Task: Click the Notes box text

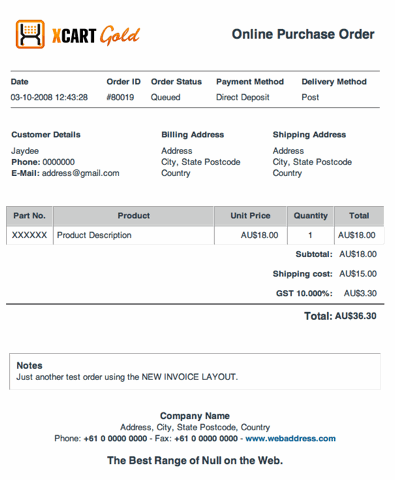Action: click(127, 377)
